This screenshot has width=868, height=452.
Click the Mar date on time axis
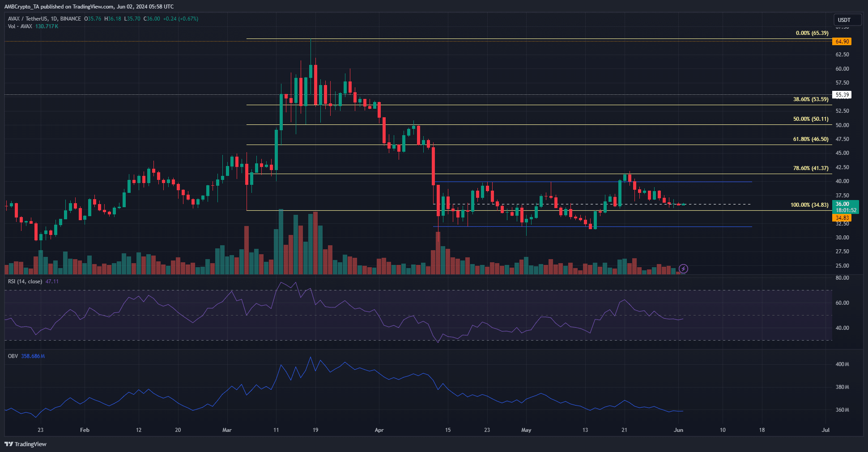[227, 430]
